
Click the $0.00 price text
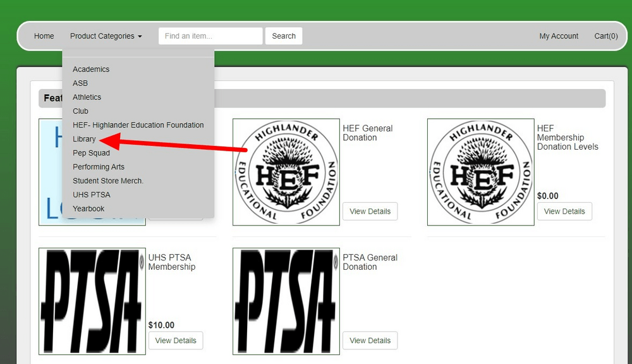[x=548, y=196]
